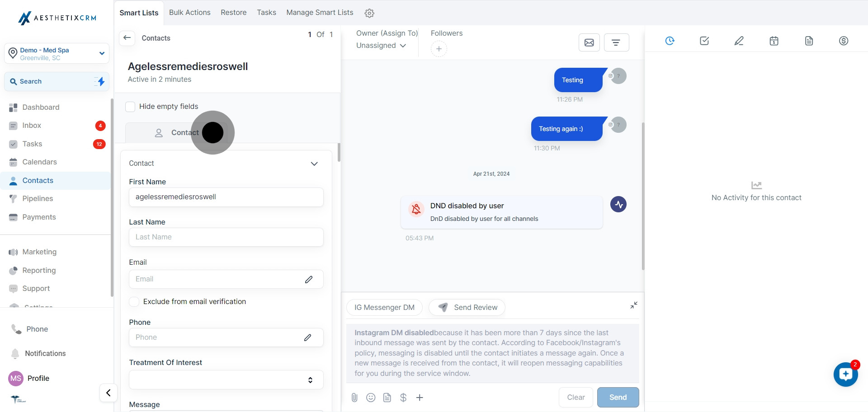Open Manage Smart Lists tab
The image size is (868, 412).
(320, 13)
